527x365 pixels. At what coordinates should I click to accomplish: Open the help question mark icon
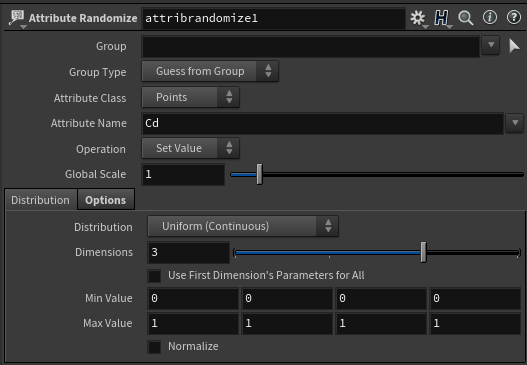514,17
